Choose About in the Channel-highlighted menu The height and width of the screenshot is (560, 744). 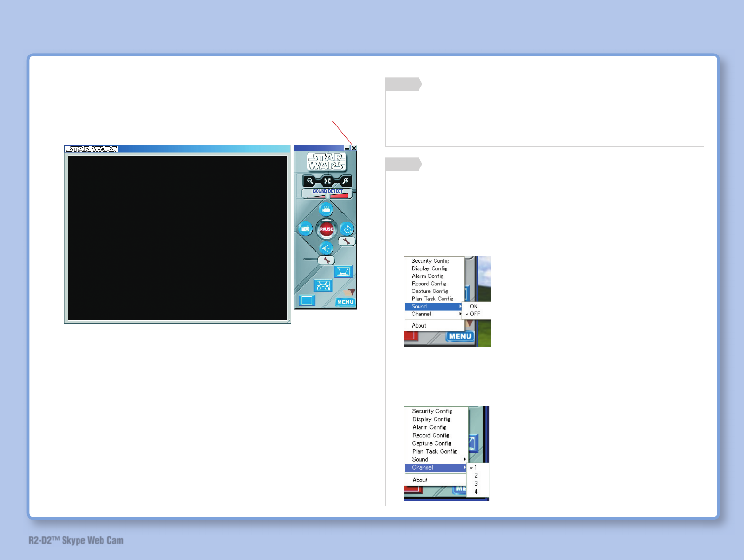click(420, 480)
